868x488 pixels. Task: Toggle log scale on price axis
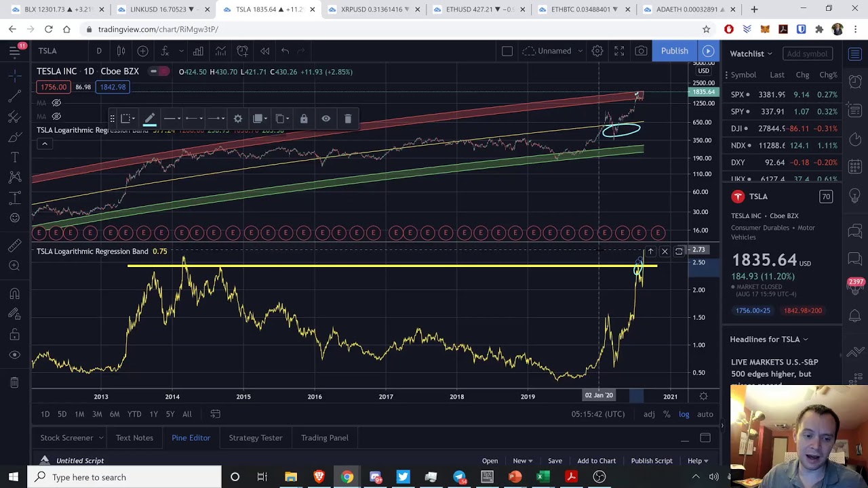[x=684, y=414]
